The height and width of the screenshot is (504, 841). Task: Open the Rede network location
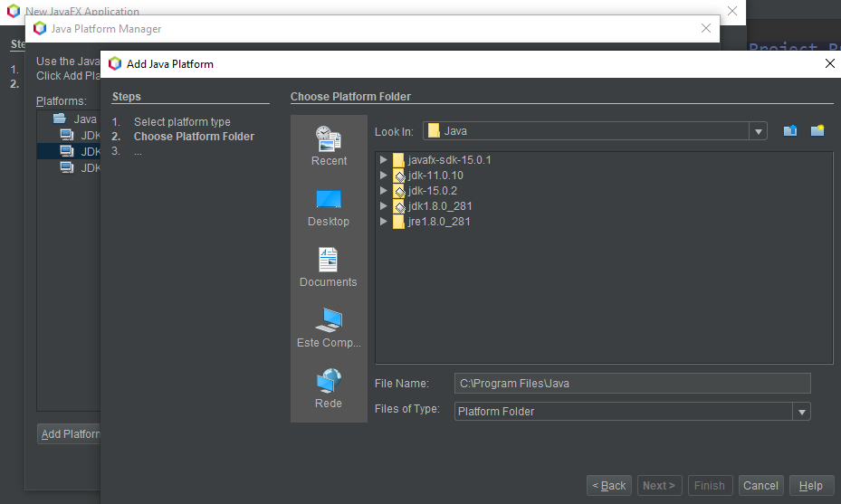pyautogui.click(x=329, y=388)
